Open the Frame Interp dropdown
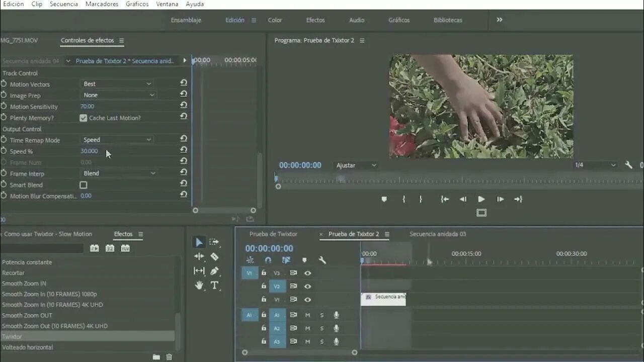This screenshot has height=362, width=644. (x=119, y=173)
